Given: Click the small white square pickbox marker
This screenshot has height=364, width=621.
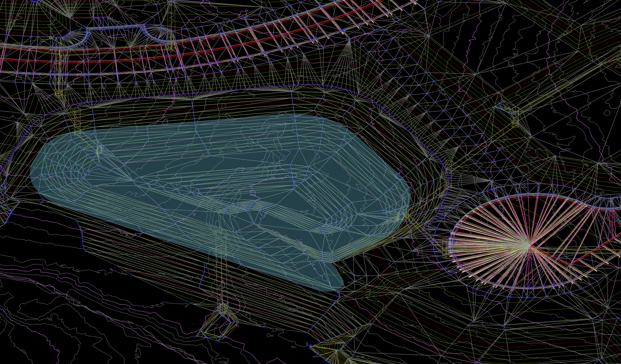Looking at the screenshot, I should [51, 38].
